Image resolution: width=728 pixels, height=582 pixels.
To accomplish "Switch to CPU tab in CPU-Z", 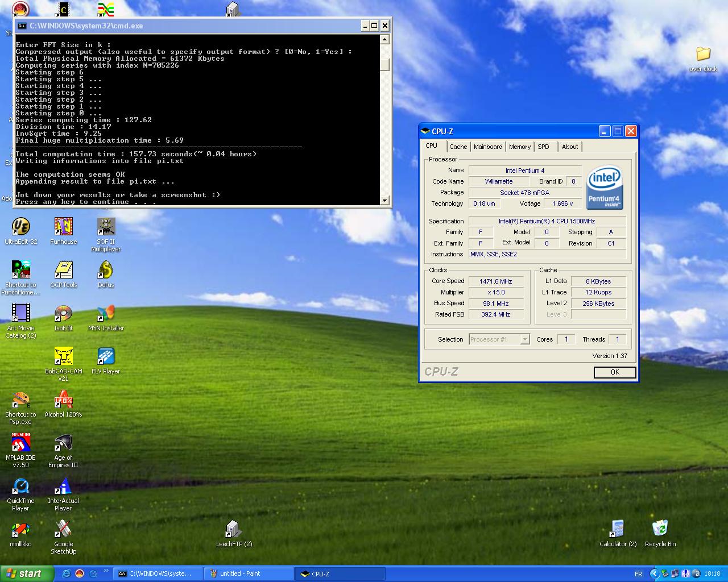I will click(432, 145).
